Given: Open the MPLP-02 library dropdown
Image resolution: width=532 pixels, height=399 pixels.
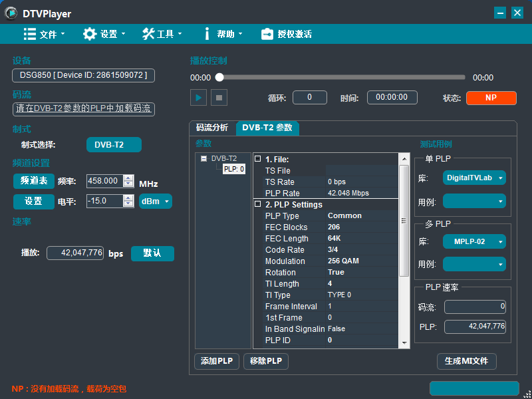Looking at the screenshot, I should tap(474, 241).
